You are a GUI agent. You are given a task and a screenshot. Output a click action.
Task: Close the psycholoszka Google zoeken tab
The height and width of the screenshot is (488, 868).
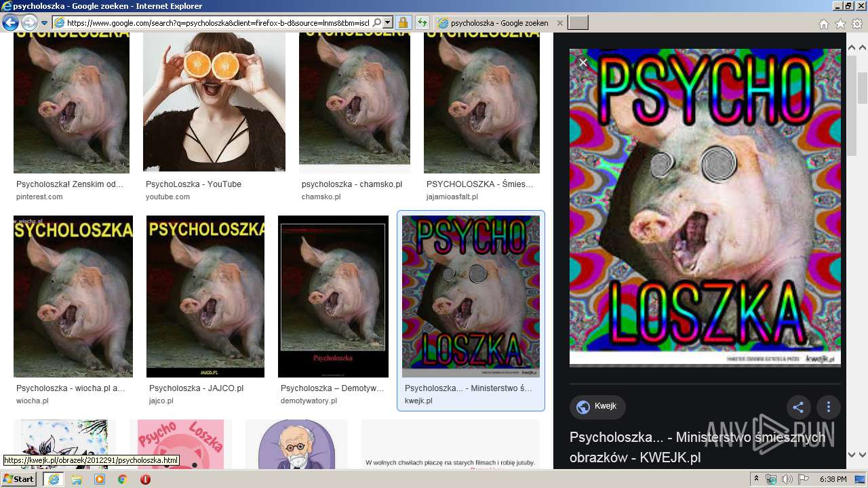click(x=559, y=23)
